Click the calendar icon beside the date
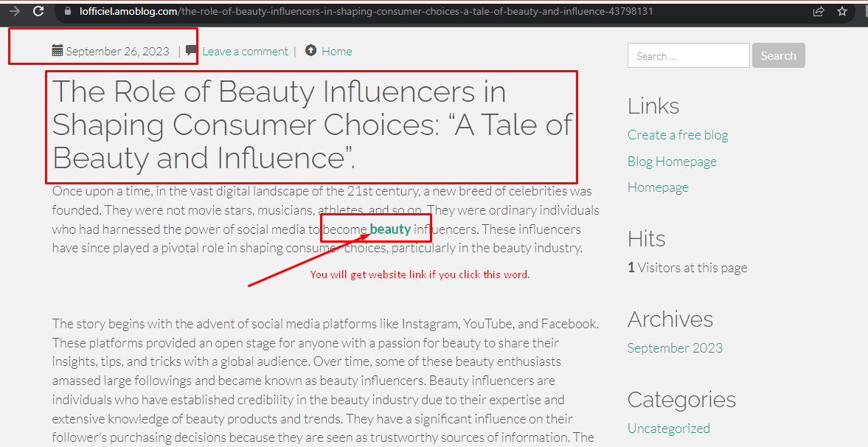868x447 pixels. [58, 51]
